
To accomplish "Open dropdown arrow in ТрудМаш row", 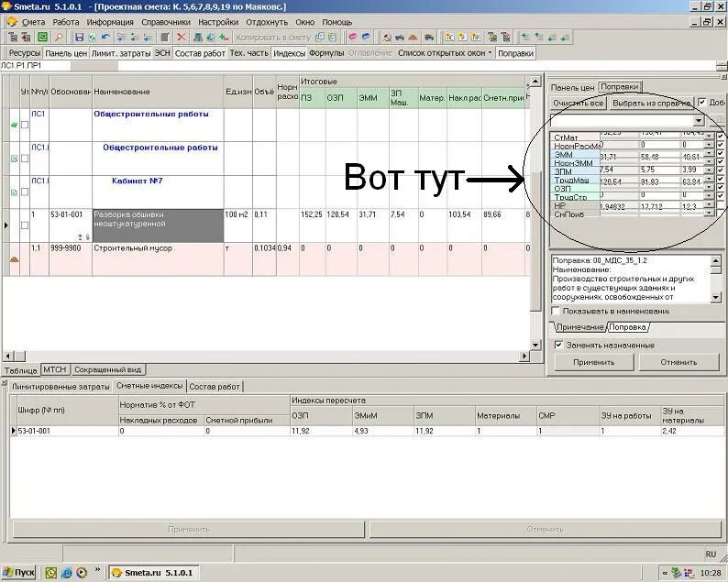I will (709, 179).
